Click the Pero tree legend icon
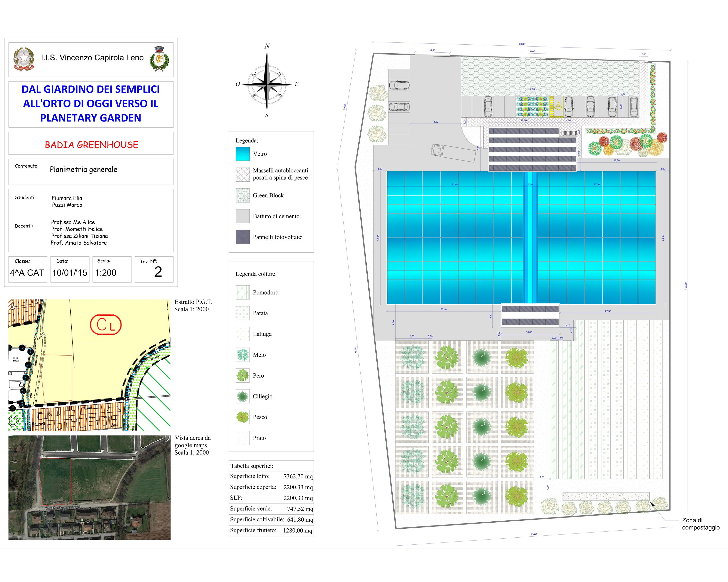The height and width of the screenshot is (582, 728). (242, 376)
